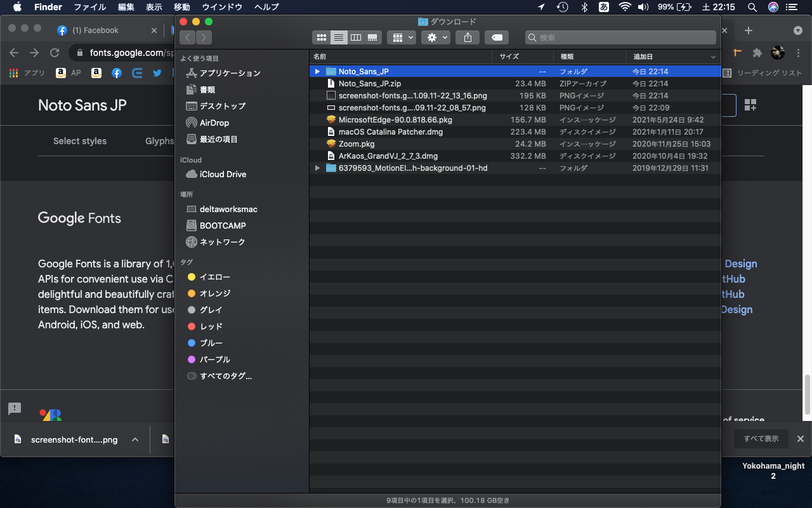Expand the 6379593_MotionEl folder triangle

[x=317, y=168]
